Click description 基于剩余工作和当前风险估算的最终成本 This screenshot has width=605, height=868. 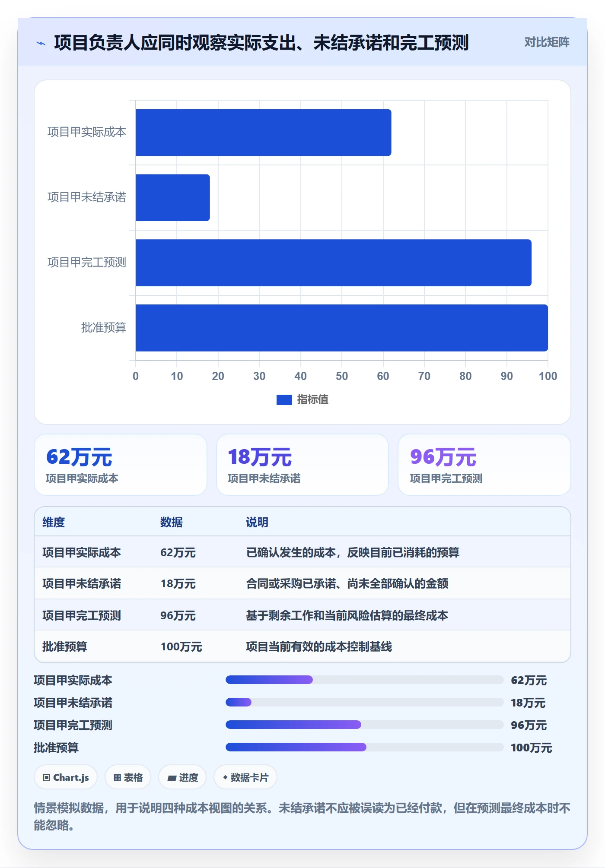[x=347, y=615]
